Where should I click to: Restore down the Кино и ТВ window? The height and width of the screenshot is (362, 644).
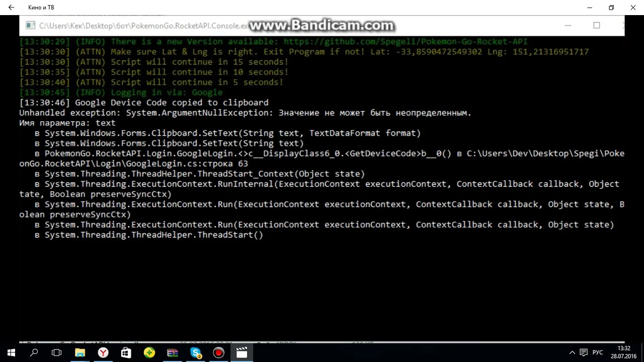tap(611, 8)
